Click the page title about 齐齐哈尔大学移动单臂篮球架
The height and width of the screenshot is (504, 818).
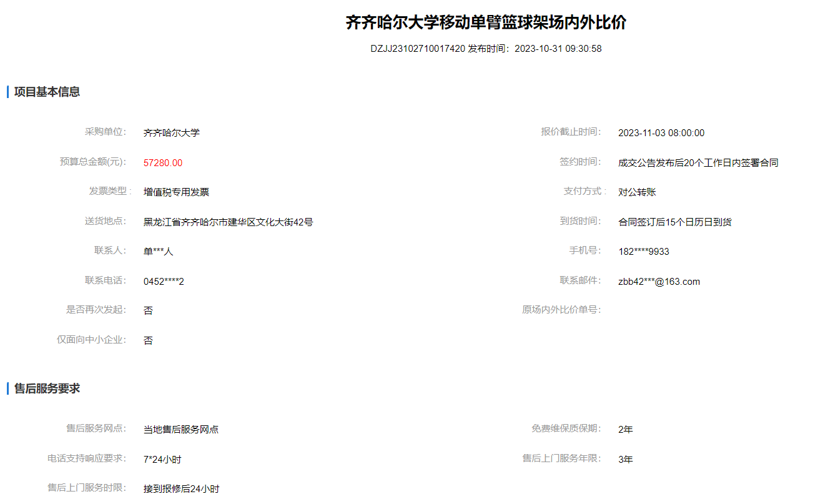pyautogui.click(x=486, y=23)
